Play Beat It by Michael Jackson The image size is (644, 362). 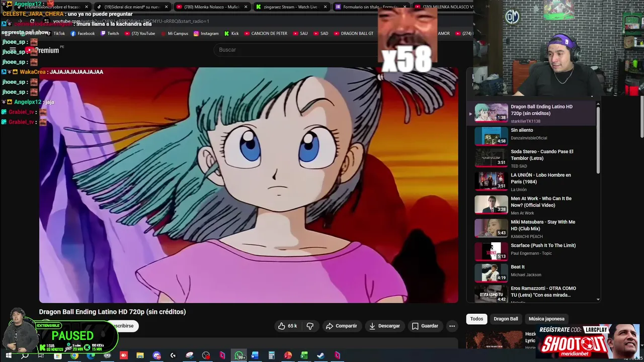coord(531,273)
